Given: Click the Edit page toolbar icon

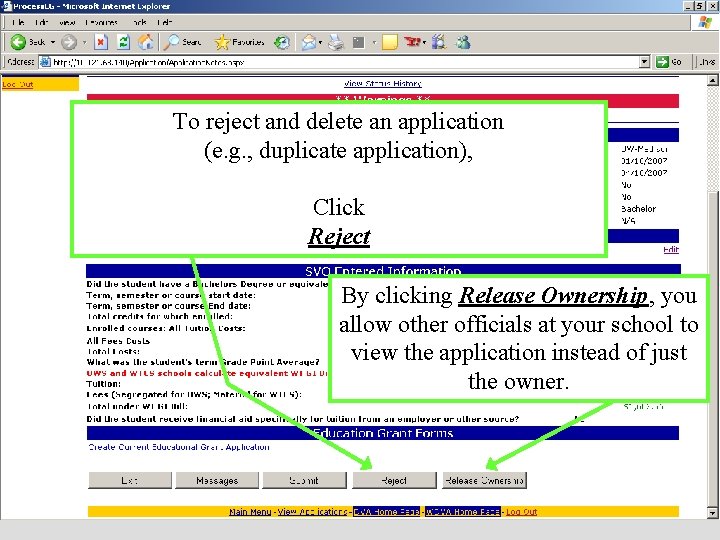Looking at the screenshot, I should pos(358,42).
